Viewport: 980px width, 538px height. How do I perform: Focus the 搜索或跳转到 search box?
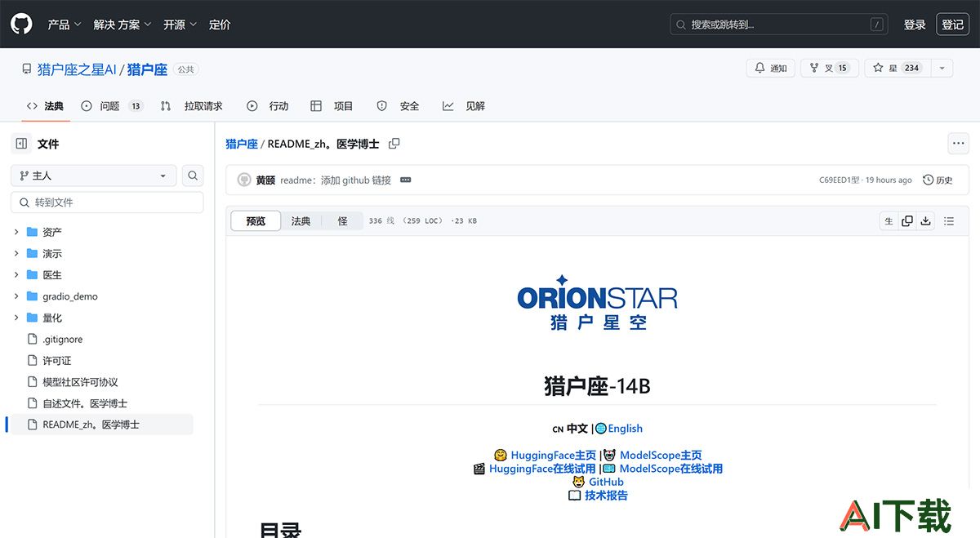pos(779,24)
